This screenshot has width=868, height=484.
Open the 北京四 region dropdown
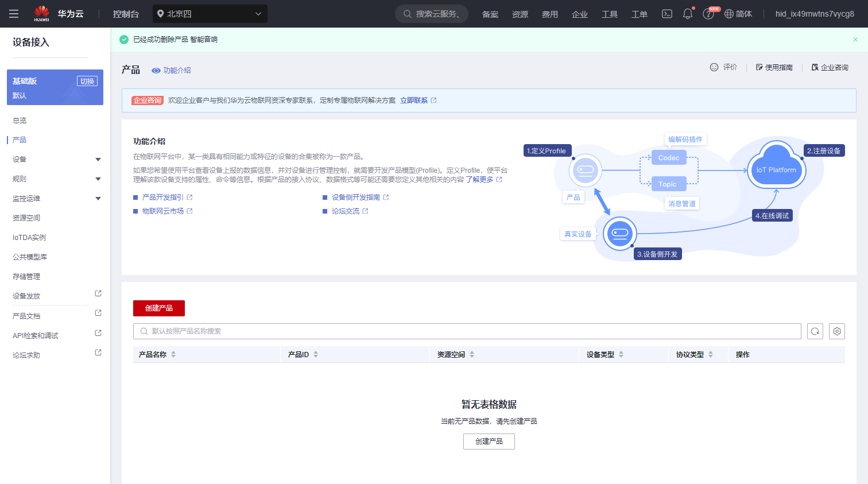pyautogui.click(x=210, y=14)
